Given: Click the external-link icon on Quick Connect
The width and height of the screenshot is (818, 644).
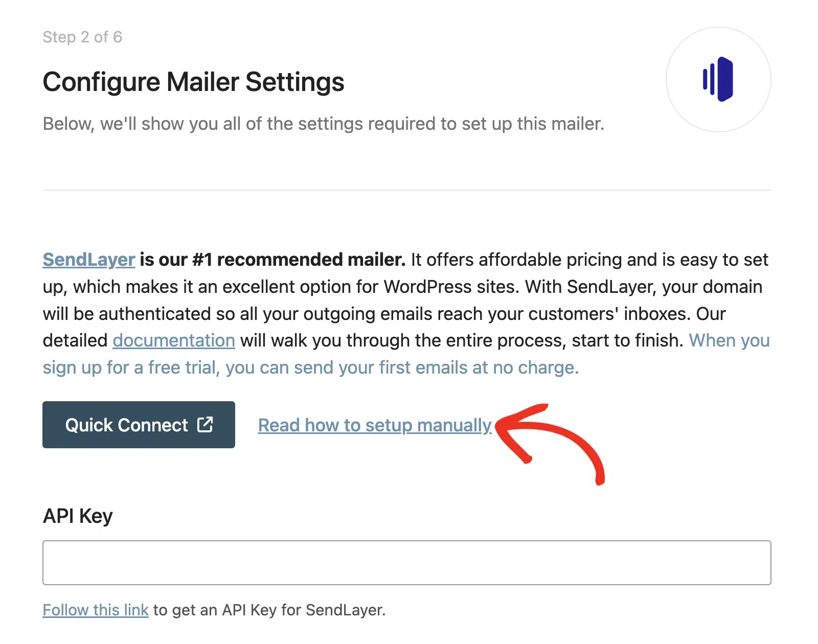Looking at the screenshot, I should click(x=205, y=424).
